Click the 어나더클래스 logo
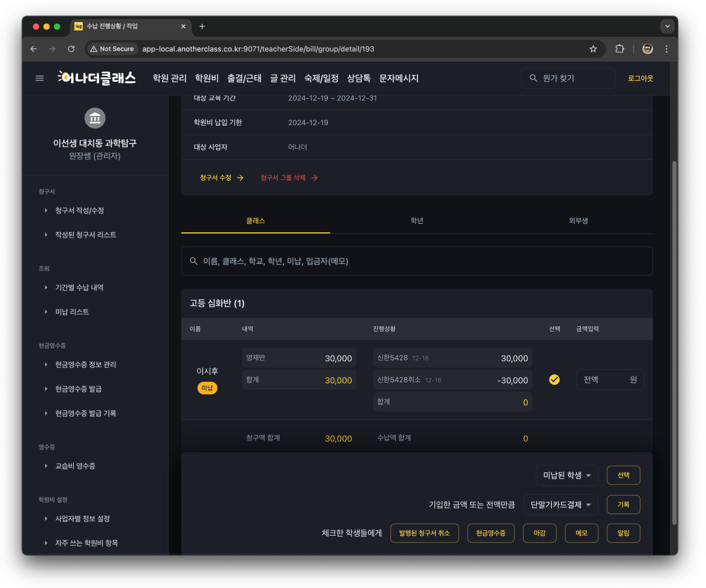Viewport: 706px width, 588px height. pyautogui.click(x=97, y=78)
